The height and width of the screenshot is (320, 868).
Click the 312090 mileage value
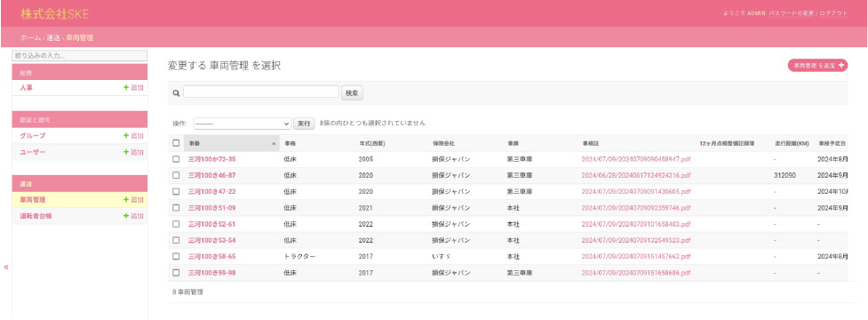[785, 175]
